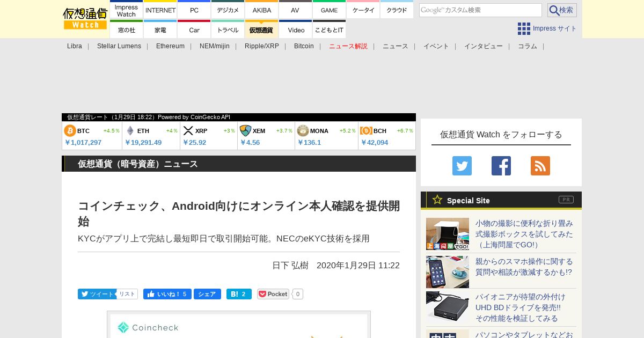Go to the Bitcoin topic link
644x338 pixels.
click(304, 46)
